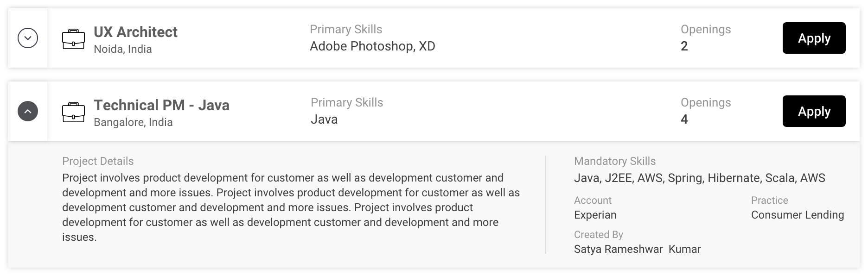Click the Experian account value

[x=595, y=215]
